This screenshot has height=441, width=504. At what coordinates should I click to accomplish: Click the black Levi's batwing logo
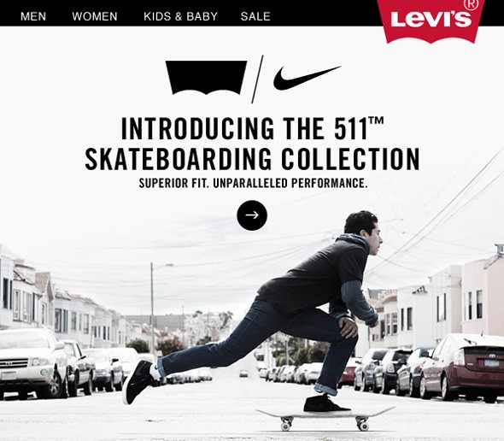click(207, 78)
